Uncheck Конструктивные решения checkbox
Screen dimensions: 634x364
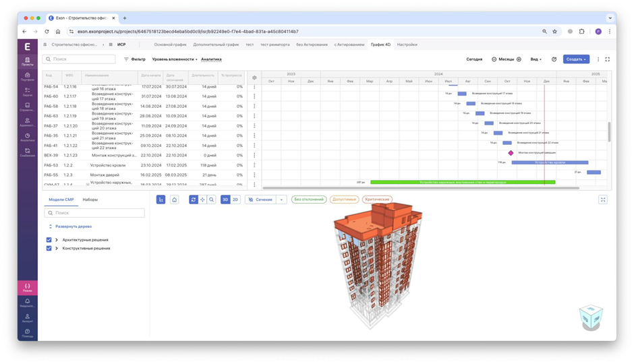click(49, 248)
